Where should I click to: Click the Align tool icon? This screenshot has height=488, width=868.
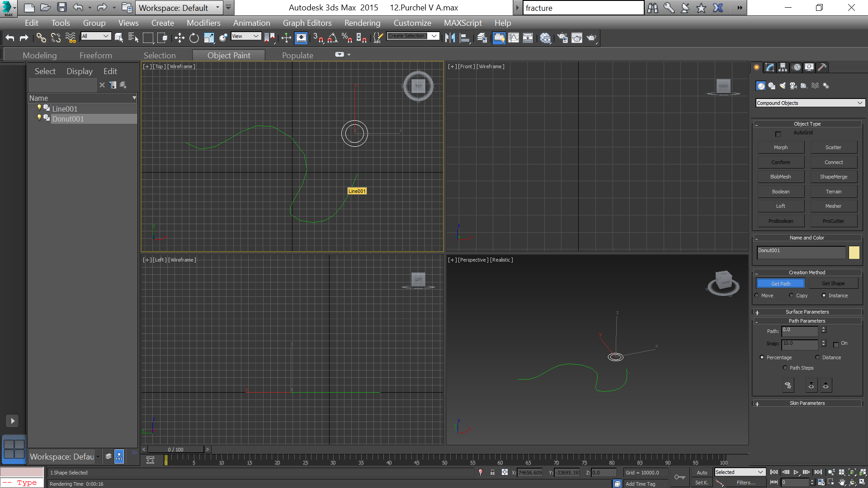pyautogui.click(x=465, y=38)
